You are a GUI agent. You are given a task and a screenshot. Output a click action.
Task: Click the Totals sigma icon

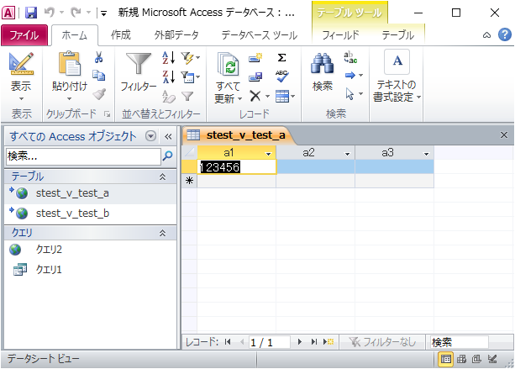tap(282, 58)
